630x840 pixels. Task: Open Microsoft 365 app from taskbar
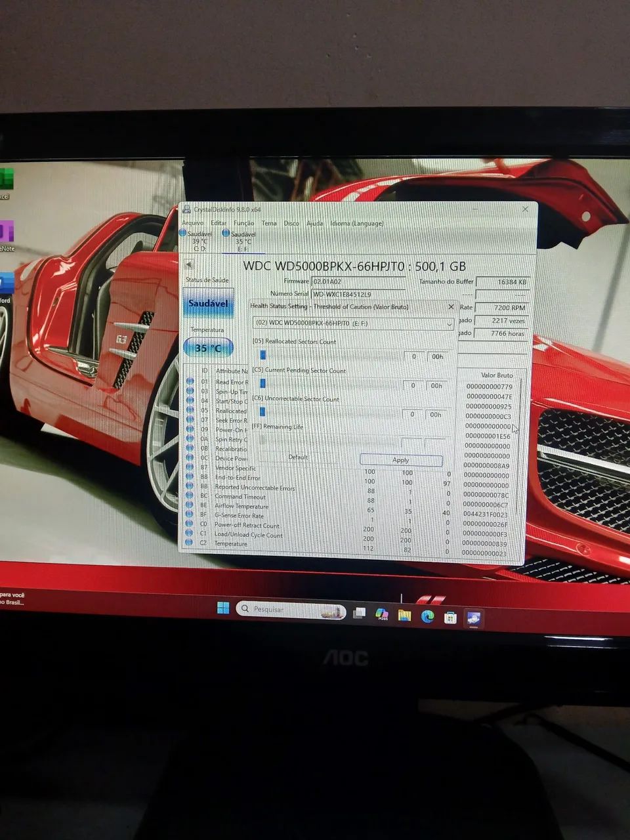(381, 614)
